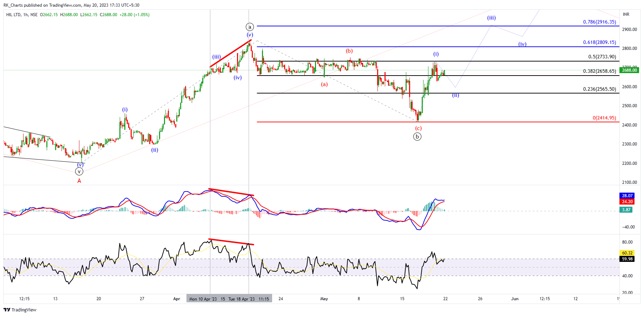644x316 pixels.
Task: Click the 2100.00 price axis label
Action: (x=629, y=182)
